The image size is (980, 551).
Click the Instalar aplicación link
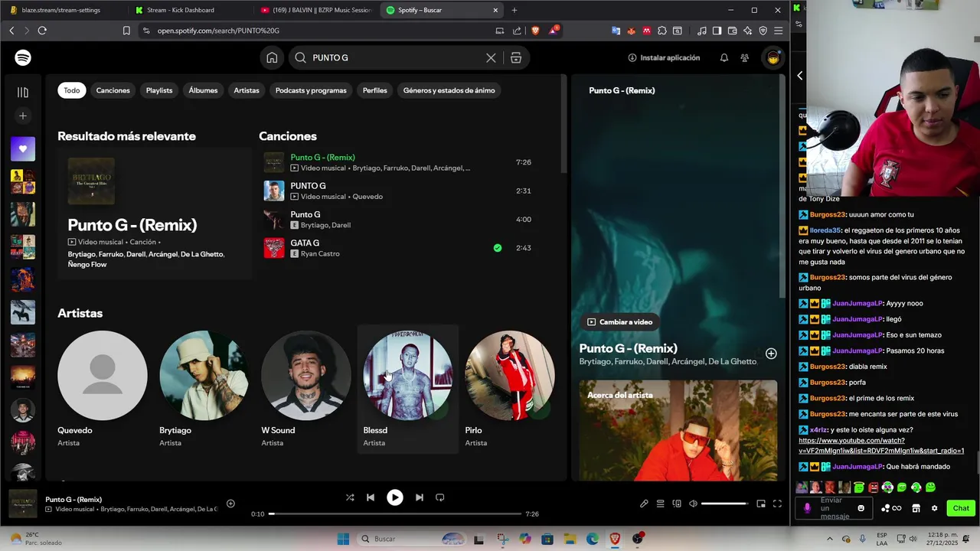pos(664,57)
